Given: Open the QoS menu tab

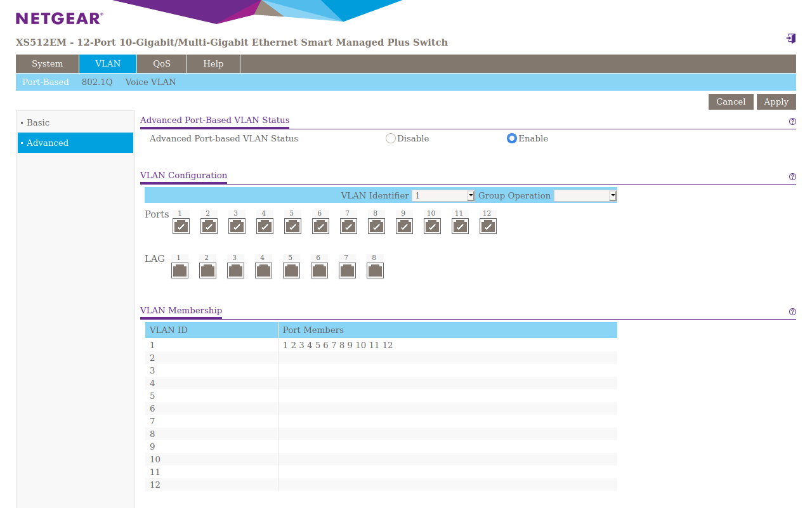Looking at the screenshot, I should pyautogui.click(x=162, y=63).
